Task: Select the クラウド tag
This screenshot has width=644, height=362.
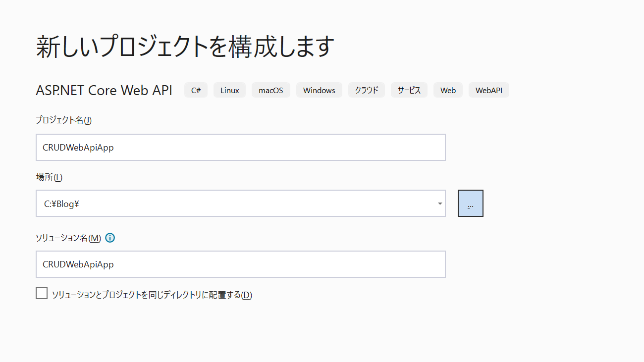Action: click(x=367, y=90)
